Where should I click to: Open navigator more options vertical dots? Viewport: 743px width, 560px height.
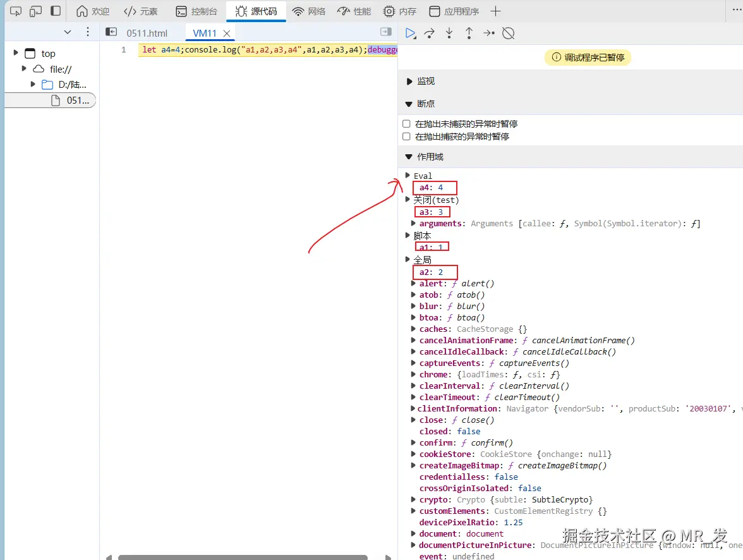pyautogui.click(x=88, y=32)
